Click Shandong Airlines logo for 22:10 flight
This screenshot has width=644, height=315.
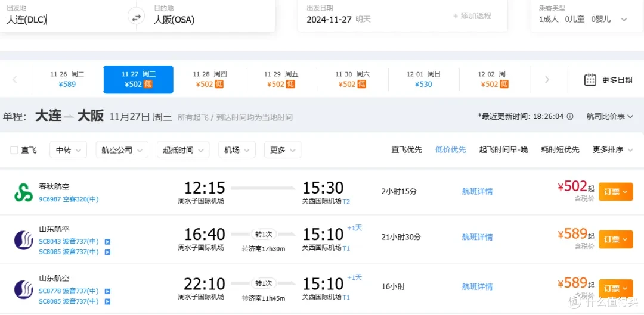click(x=23, y=289)
